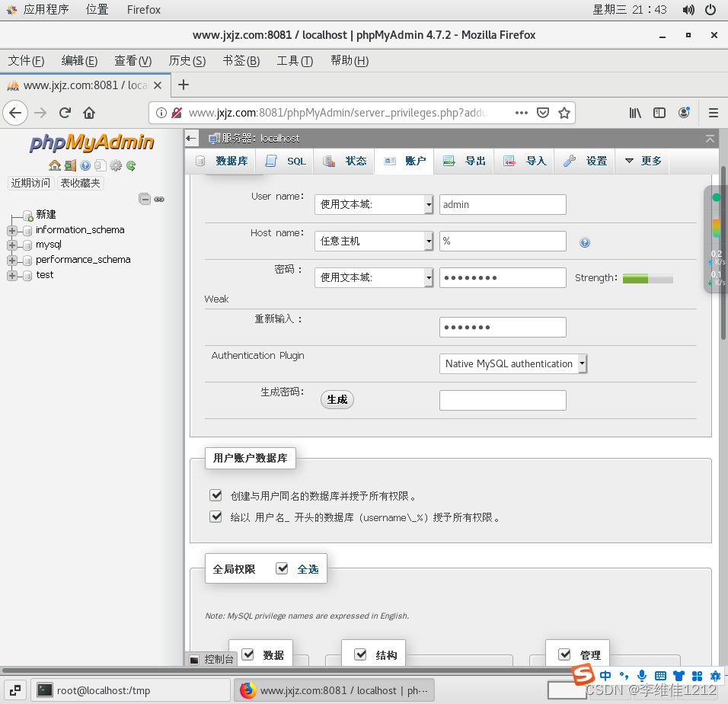Open Firefox hamburger menu
The width and height of the screenshot is (728, 704).
[x=714, y=113]
